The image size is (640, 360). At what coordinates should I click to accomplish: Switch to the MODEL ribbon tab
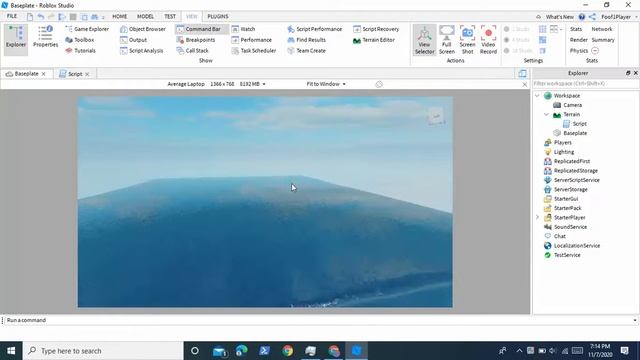[x=145, y=16]
